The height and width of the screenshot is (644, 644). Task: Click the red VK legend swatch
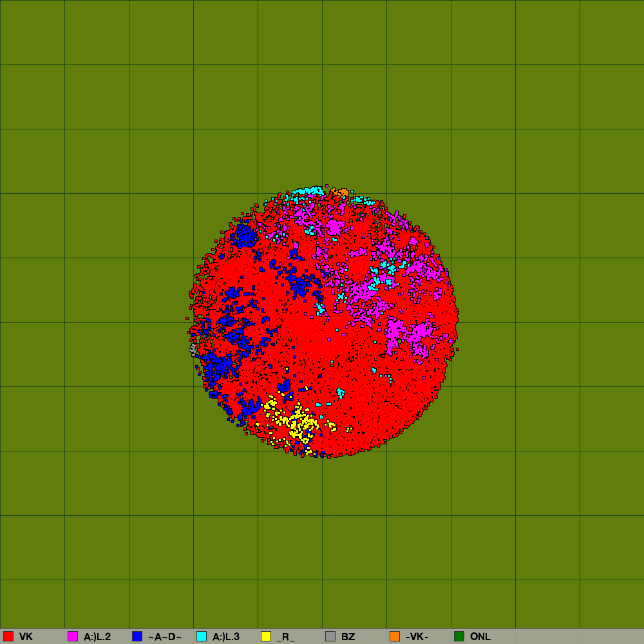click(x=8, y=636)
